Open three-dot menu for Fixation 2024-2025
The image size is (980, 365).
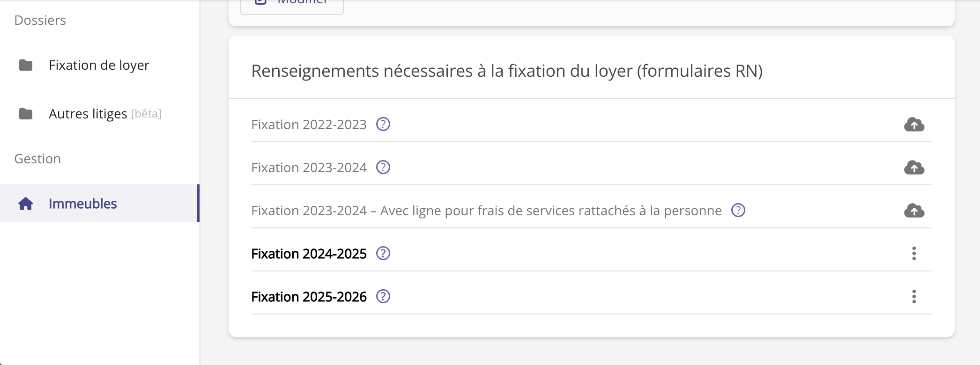(913, 254)
